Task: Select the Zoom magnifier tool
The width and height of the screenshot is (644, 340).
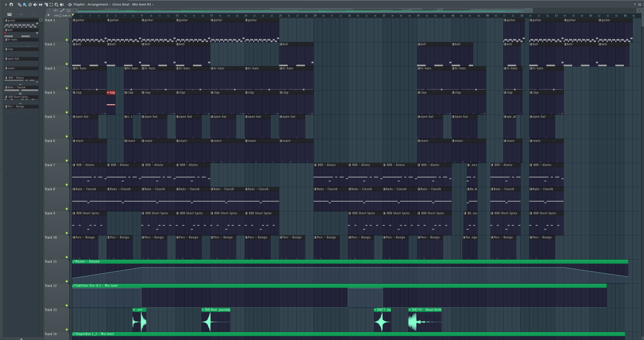Action: (x=56, y=5)
